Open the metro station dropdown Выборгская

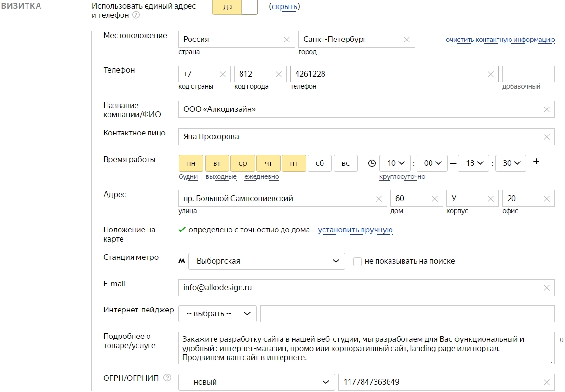pos(267,261)
